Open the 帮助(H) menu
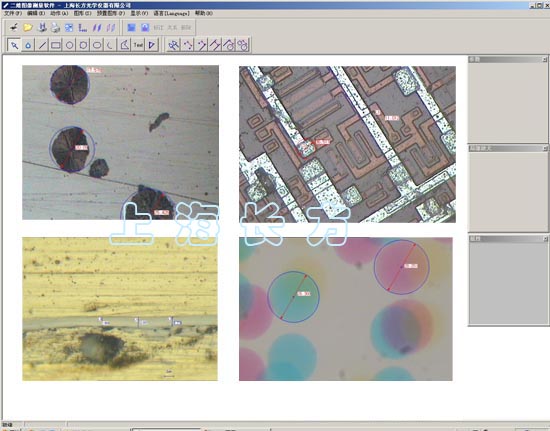This screenshot has height=431, width=550. tap(204, 13)
